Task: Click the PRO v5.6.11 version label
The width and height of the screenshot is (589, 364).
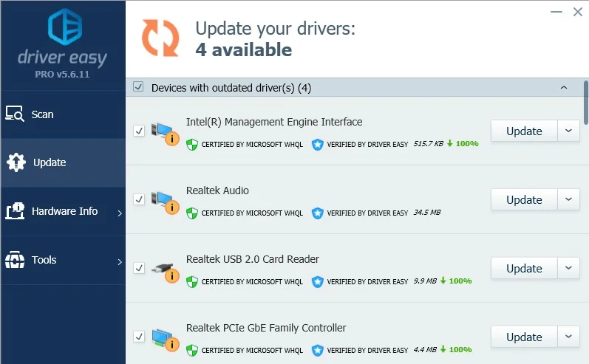Action: point(62,75)
